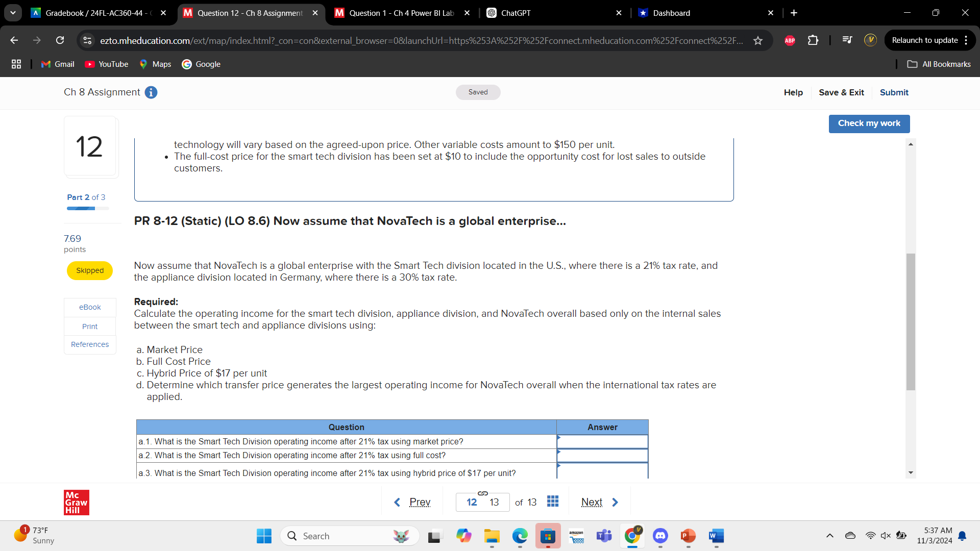Click the Check my work button
The image size is (980, 551).
click(869, 123)
